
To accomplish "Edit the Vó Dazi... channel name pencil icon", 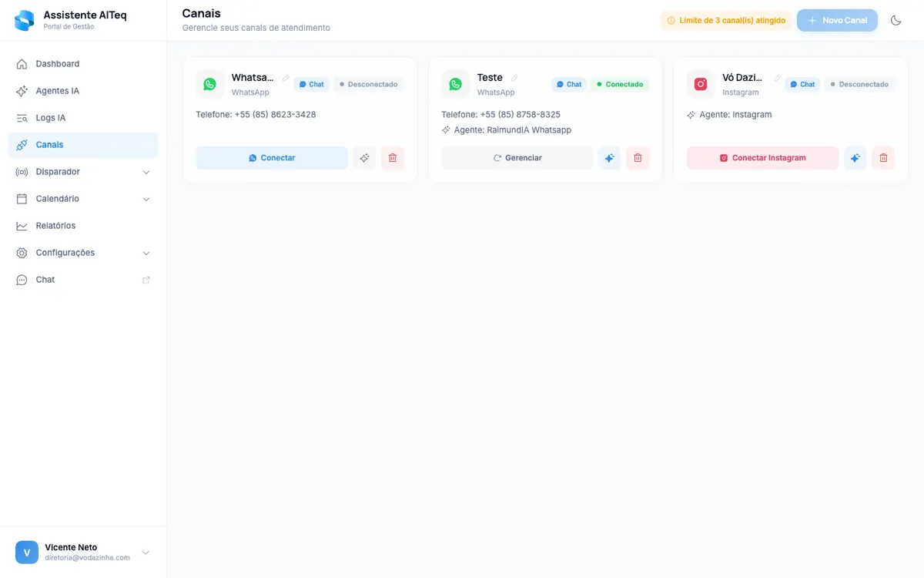I will 777,78.
